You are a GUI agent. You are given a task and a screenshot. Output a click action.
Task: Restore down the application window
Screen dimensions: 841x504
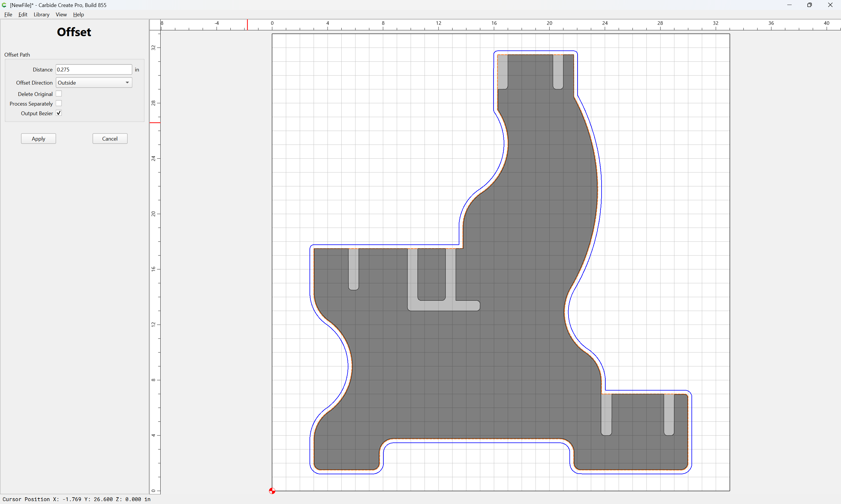[809, 5]
